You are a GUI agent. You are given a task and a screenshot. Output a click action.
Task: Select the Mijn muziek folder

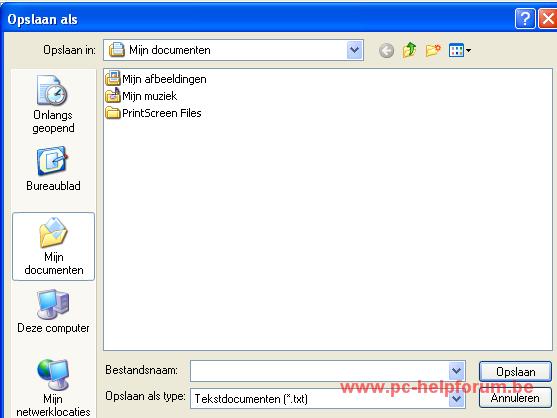pyautogui.click(x=141, y=96)
